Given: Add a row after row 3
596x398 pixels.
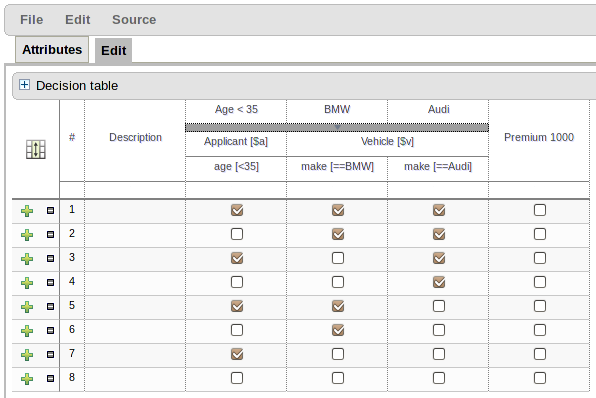Looking at the screenshot, I should pyautogui.click(x=27, y=259).
